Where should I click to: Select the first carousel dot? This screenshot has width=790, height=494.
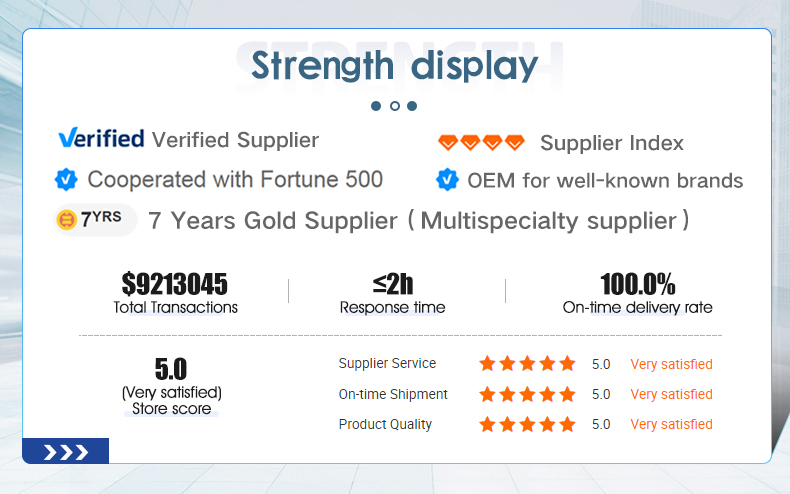click(376, 106)
